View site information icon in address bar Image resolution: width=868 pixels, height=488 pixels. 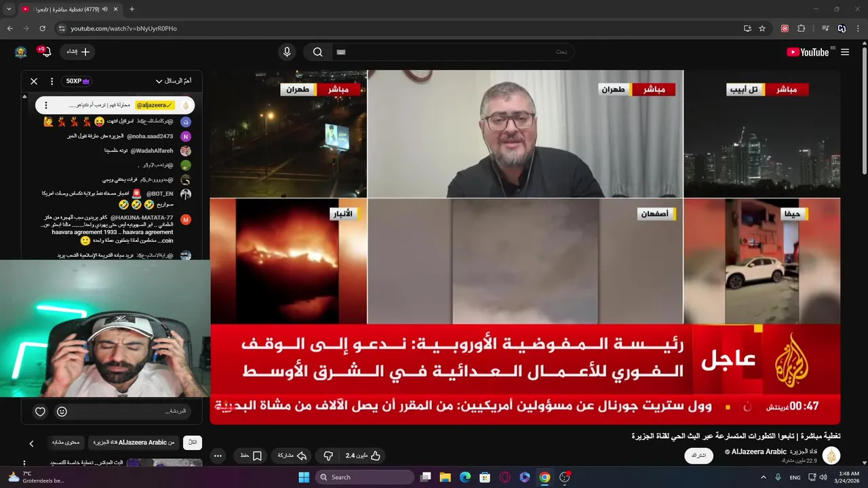(x=62, y=28)
